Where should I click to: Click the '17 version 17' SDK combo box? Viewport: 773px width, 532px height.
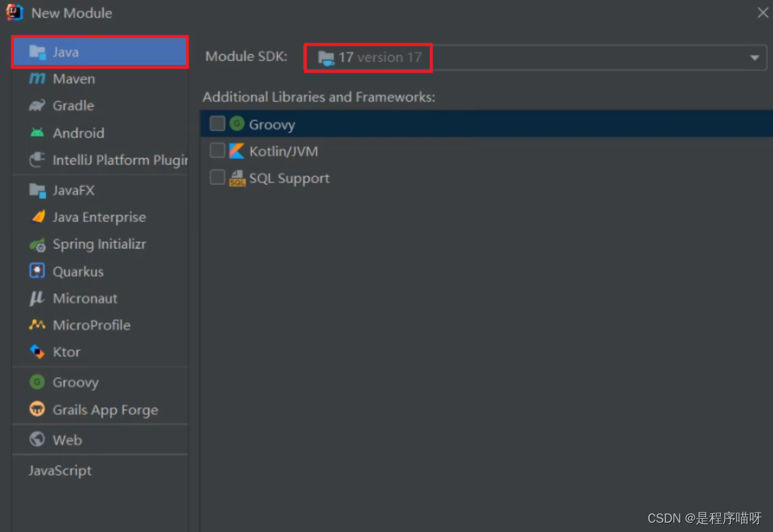coord(535,58)
